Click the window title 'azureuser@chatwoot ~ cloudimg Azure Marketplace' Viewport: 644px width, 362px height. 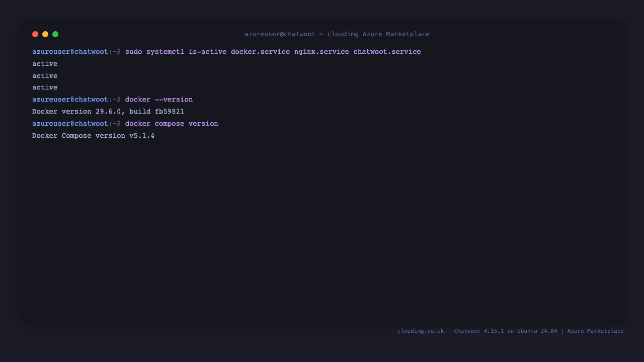point(337,34)
